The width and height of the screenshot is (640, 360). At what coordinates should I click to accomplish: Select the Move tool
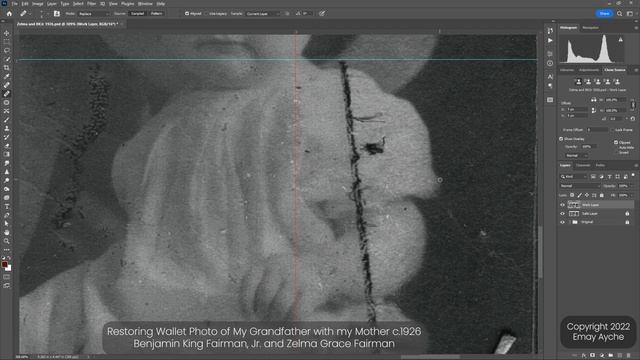tap(7, 33)
